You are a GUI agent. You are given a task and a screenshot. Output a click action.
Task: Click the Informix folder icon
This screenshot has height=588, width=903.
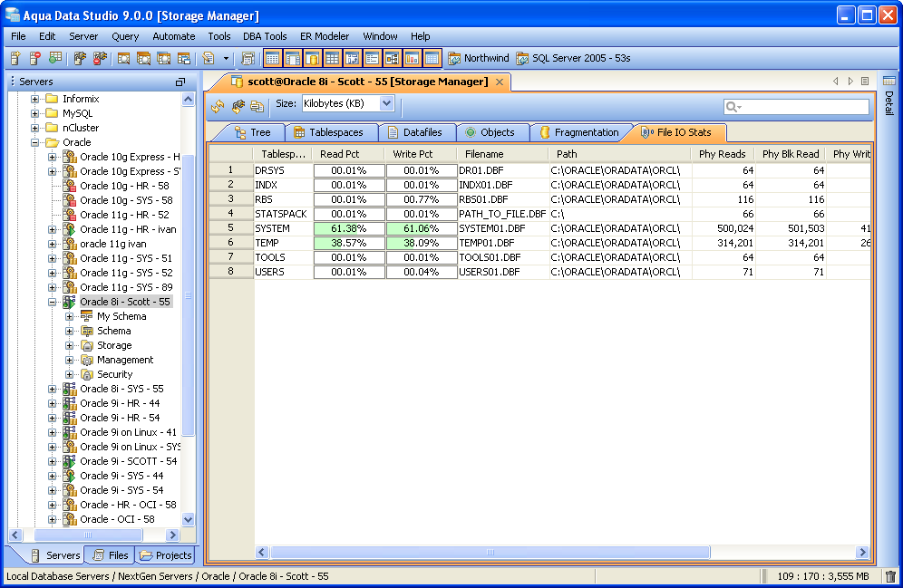pyautogui.click(x=53, y=99)
